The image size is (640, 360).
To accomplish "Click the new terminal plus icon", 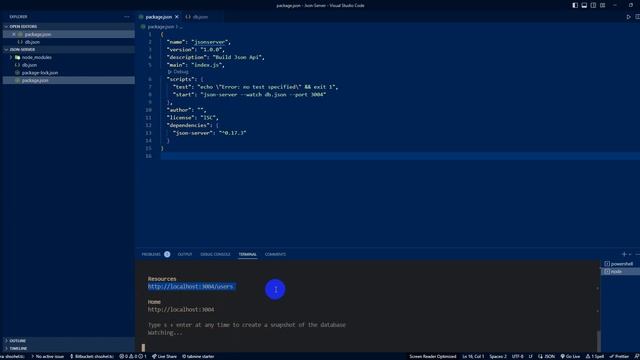I will [624, 254].
